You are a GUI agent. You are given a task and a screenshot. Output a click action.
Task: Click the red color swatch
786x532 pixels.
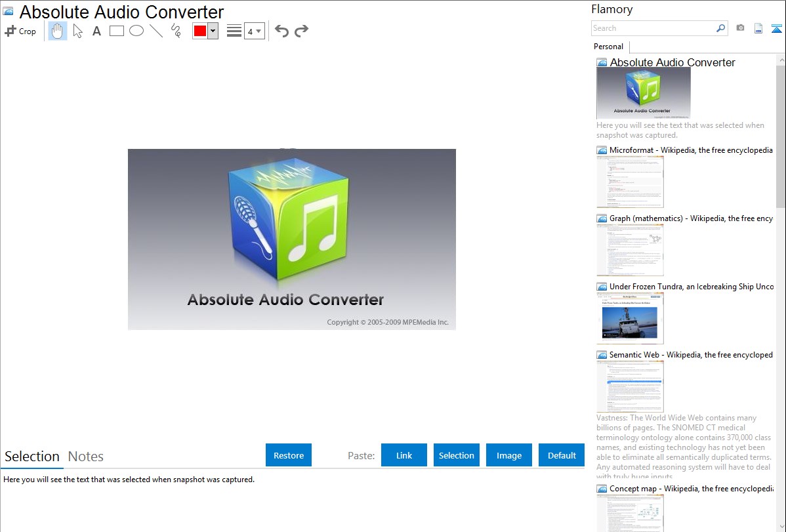click(200, 31)
